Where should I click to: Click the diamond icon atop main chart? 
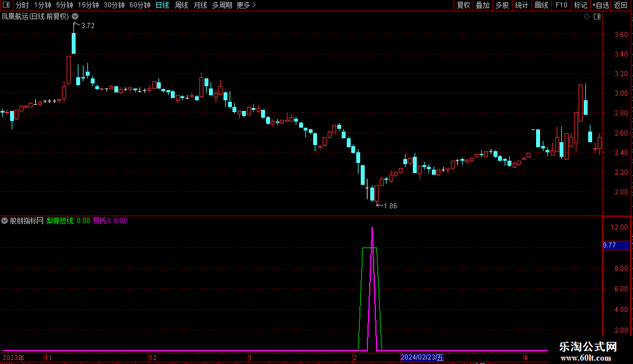pyautogui.click(x=587, y=17)
